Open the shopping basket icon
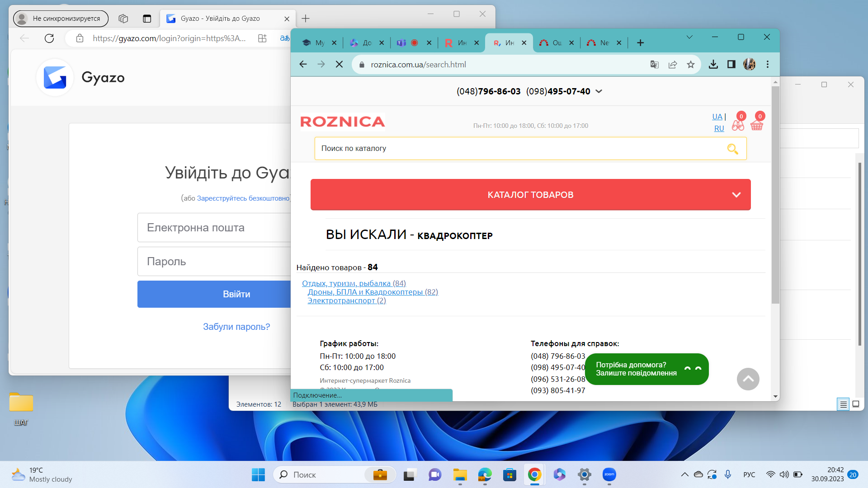 pos(757,125)
